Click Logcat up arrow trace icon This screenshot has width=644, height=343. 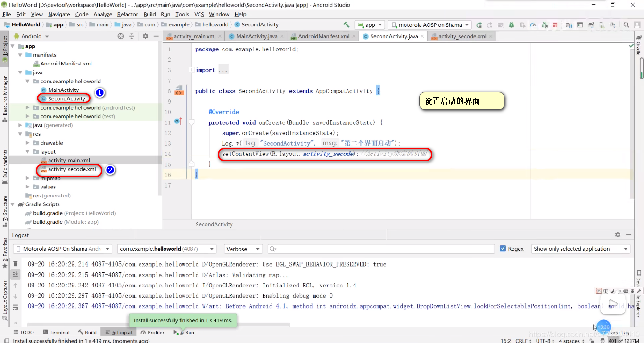click(16, 285)
